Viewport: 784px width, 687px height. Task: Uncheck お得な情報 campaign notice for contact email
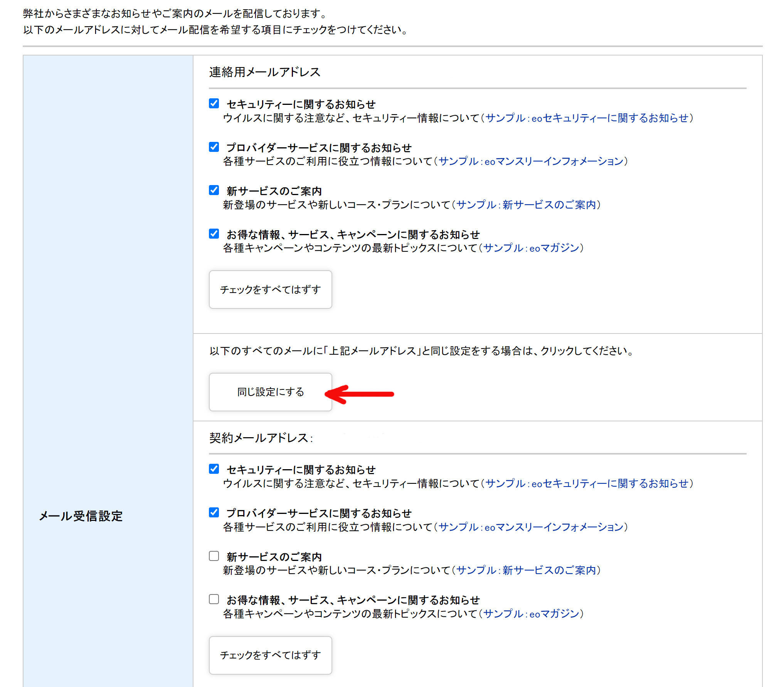[214, 234]
